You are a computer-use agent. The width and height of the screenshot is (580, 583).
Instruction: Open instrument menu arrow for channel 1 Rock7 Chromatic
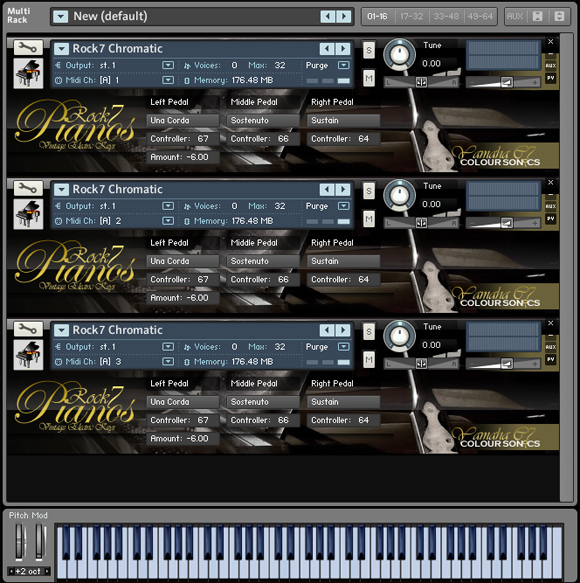coord(61,49)
